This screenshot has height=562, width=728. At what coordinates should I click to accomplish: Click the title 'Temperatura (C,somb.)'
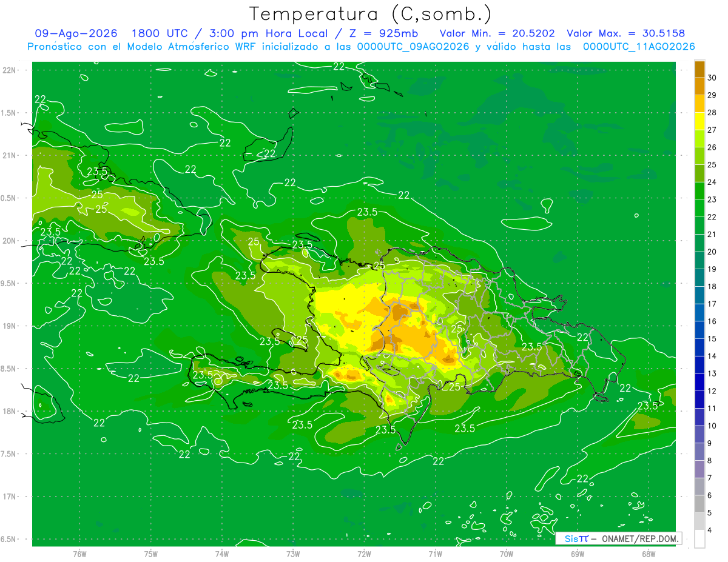pyautogui.click(x=370, y=13)
